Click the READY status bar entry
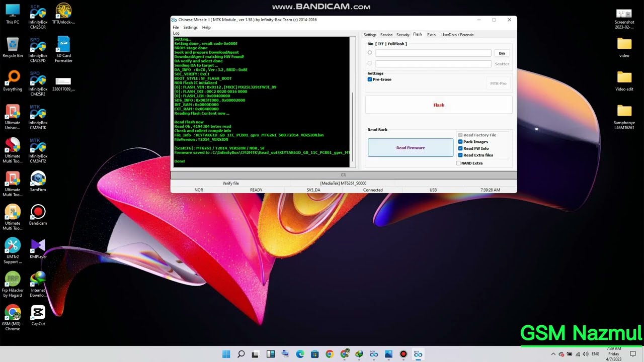644x362 pixels. [256, 190]
